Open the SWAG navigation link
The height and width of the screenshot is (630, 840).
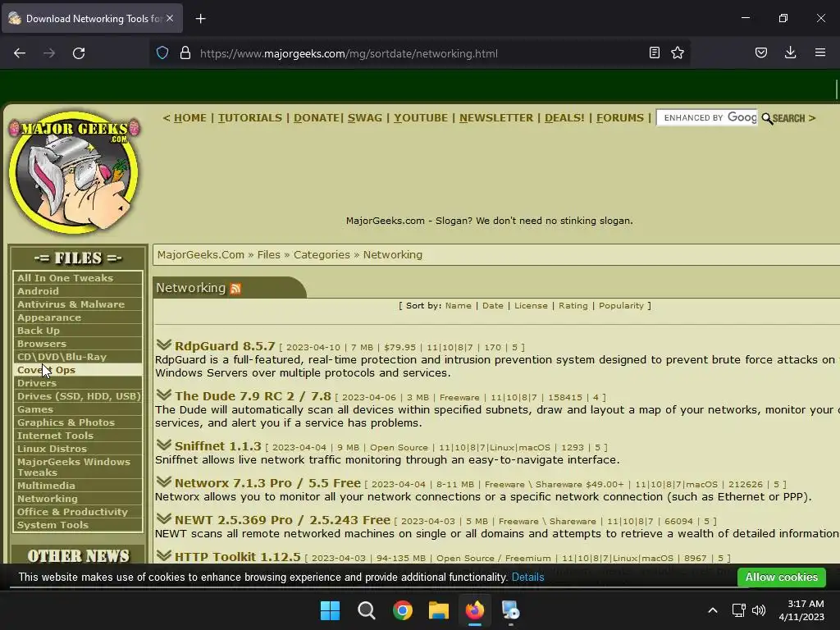click(365, 118)
